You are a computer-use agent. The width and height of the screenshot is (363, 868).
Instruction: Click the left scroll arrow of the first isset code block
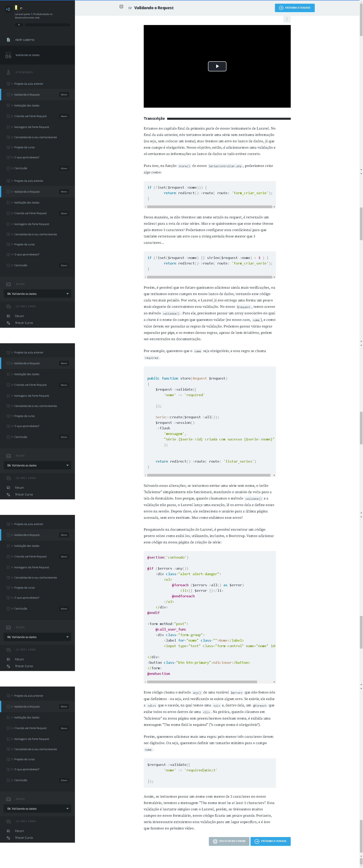145,207
